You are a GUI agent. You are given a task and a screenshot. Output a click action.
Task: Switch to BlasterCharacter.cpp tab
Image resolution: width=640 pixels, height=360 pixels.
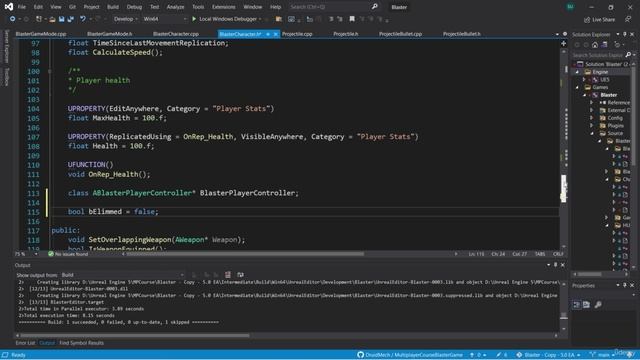pyautogui.click(x=176, y=34)
